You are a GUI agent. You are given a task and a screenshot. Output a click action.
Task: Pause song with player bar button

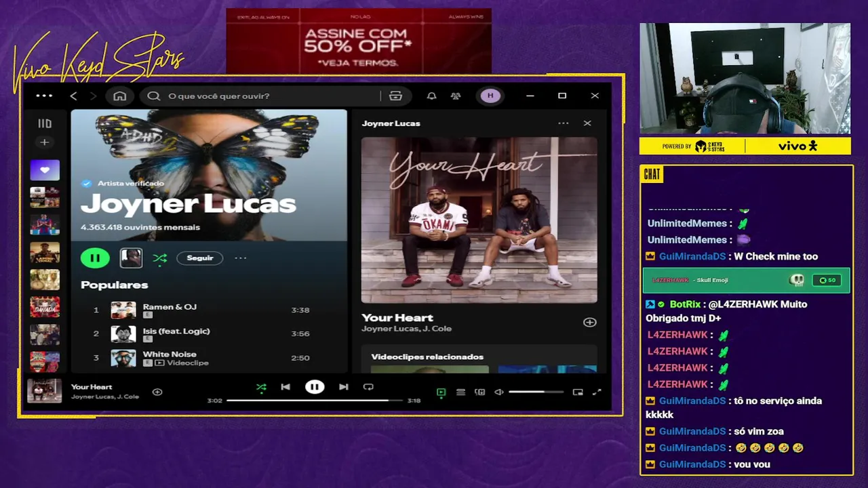pyautogui.click(x=315, y=387)
